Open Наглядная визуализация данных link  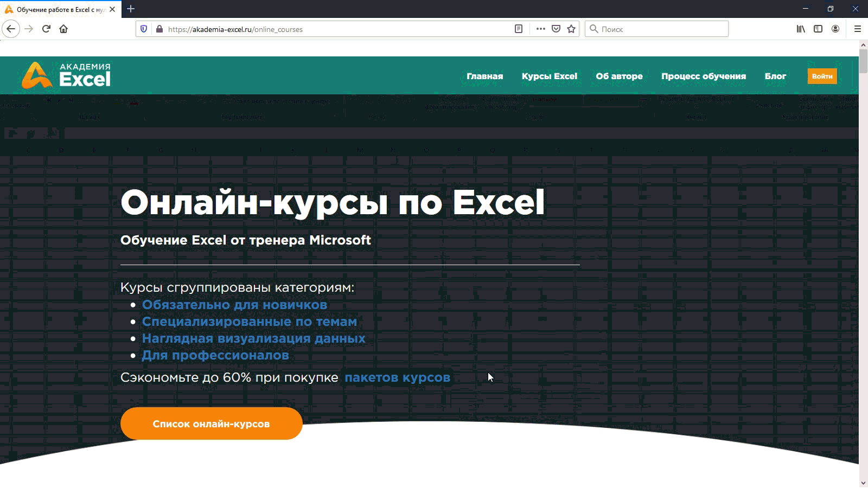pyautogui.click(x=253, y=338)
